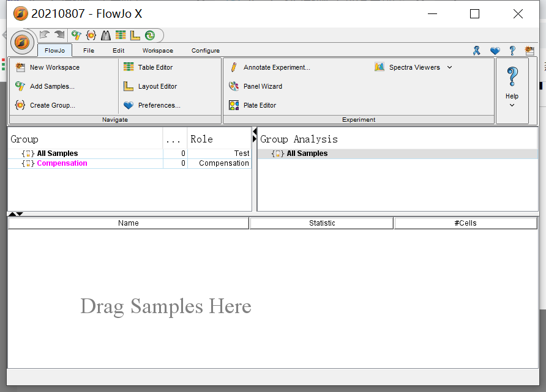Switch to the FlowJo ribbon tab
This screenshot has height=392, width=546.
[x=54, y=50]
